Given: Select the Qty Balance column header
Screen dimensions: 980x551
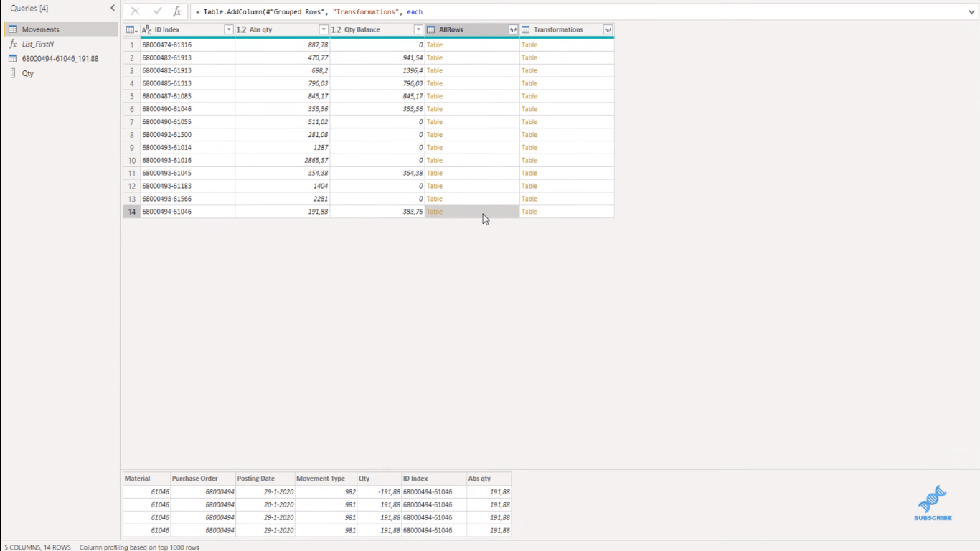Looking at the screenshot, I should [377, 29].
